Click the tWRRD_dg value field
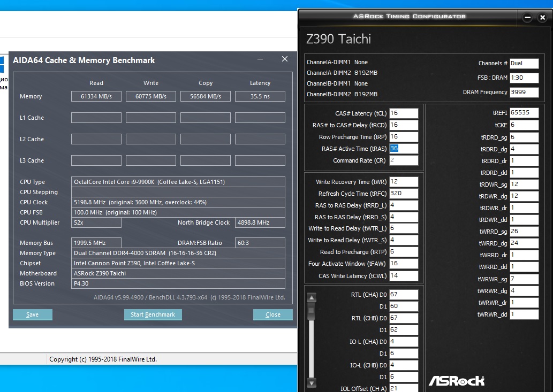The height and width of the screenshot is (392, 553). [x=524, y=243]
